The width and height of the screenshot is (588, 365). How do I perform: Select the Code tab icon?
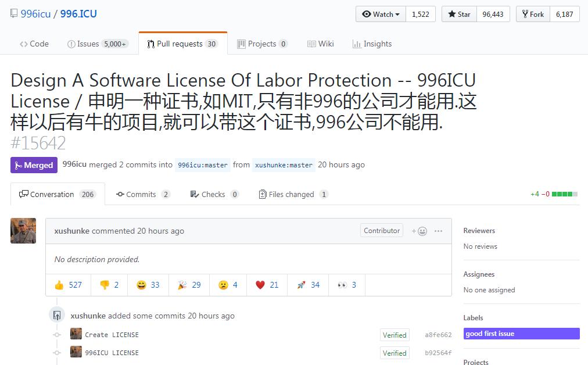23,44
